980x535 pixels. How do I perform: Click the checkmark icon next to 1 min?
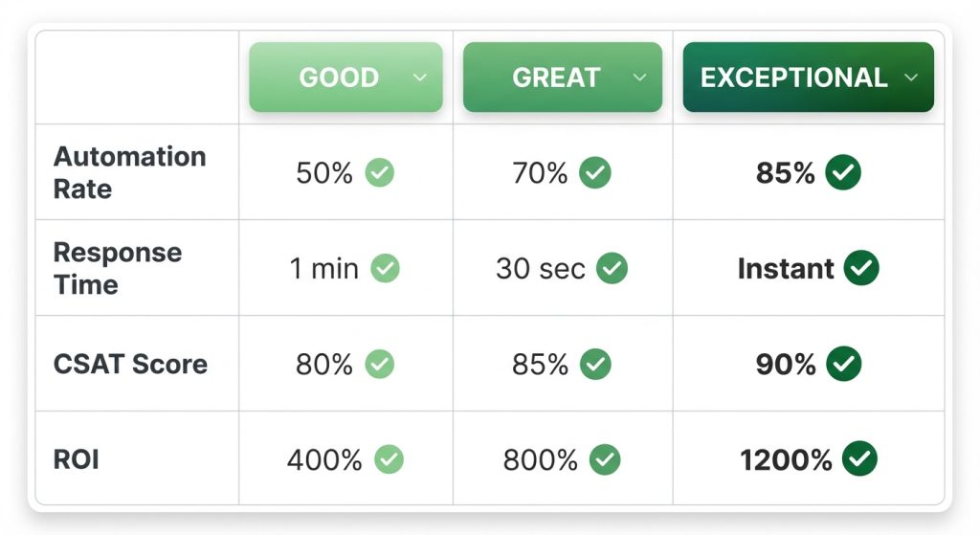[386, 269]
